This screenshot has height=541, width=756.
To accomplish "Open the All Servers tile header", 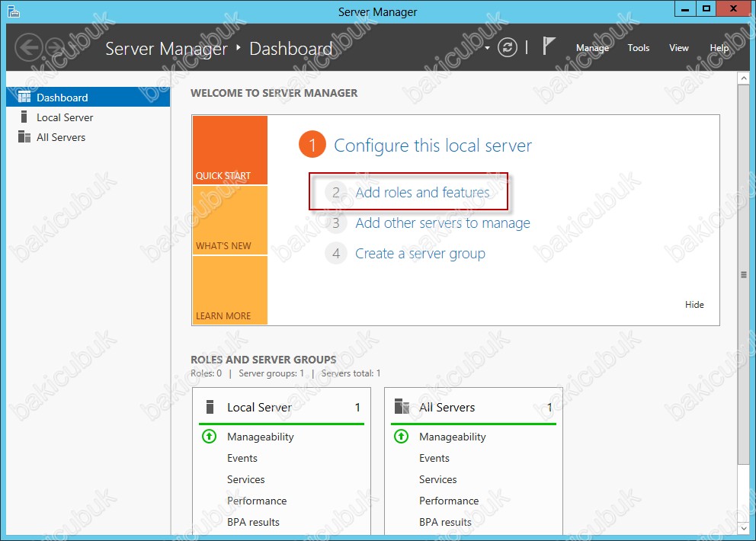I will 473,408.
